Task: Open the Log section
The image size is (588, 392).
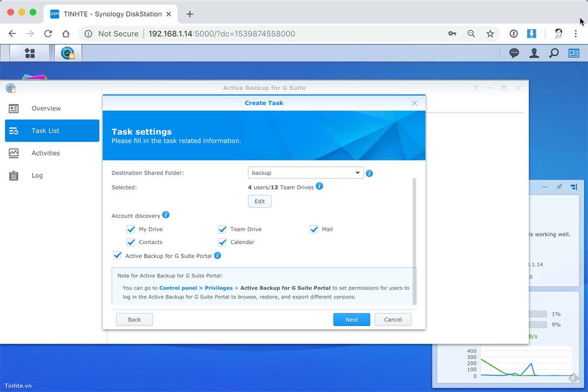Action: 52,176
